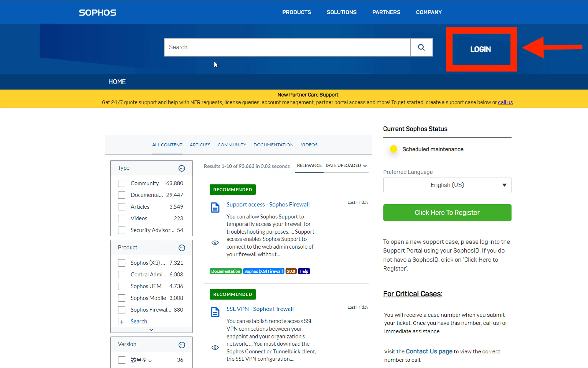Click document icon for Support access result
The width and height of the screenshot is (588, 368).
click(215, 208)
